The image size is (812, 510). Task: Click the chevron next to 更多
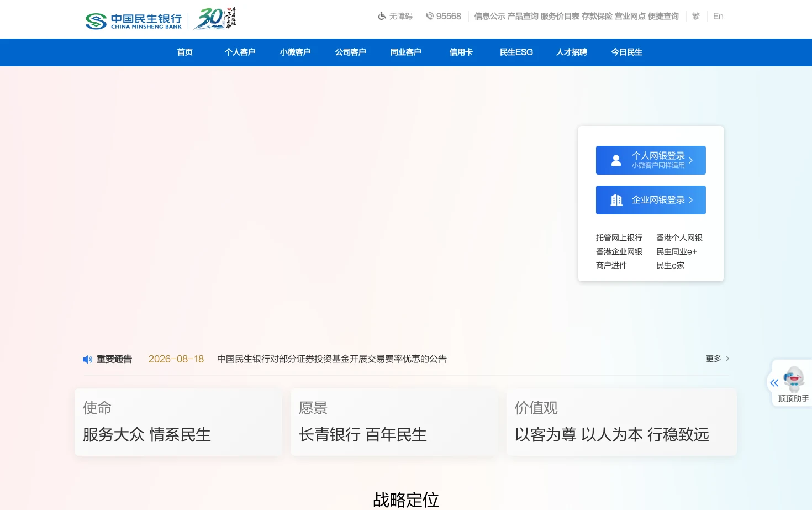pos(727,359)
